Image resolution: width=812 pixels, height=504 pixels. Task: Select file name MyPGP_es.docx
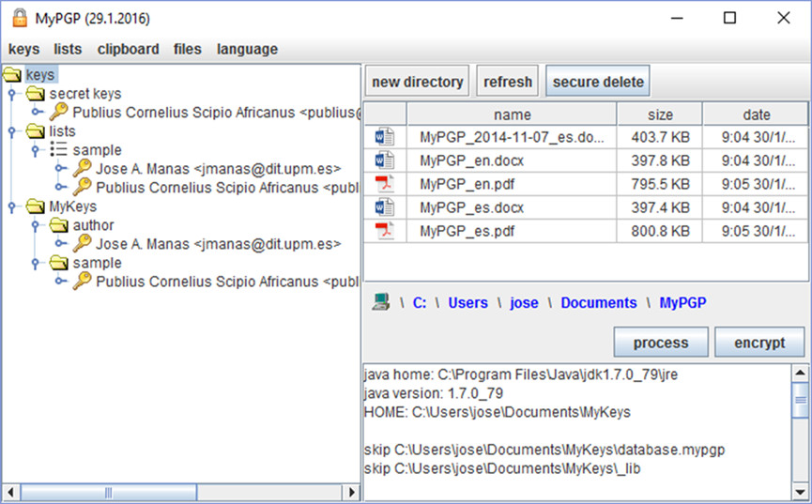coord(472,207)
